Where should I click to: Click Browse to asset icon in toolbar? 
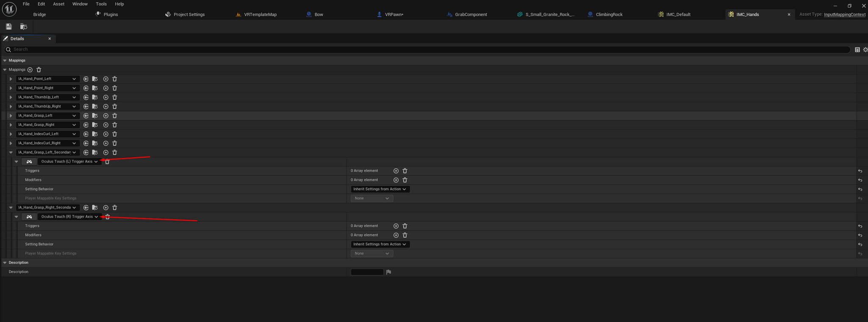(24, 27)
